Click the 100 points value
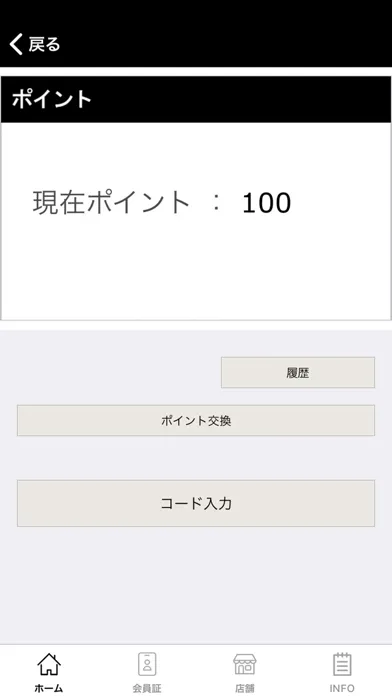Image resolution: width=392 pixels, height=696 pixels. pyautogui.click(x=266, y=203)
